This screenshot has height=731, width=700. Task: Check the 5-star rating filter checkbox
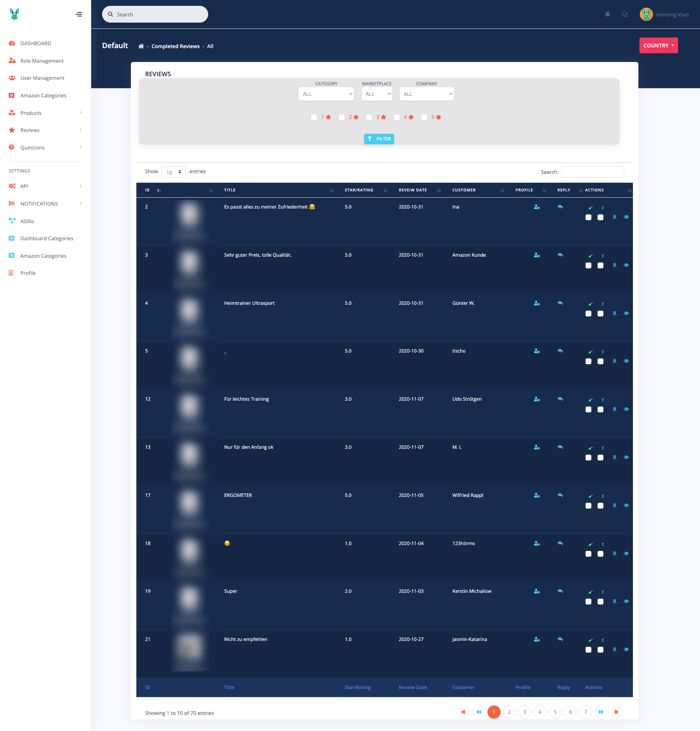(424, 117)
